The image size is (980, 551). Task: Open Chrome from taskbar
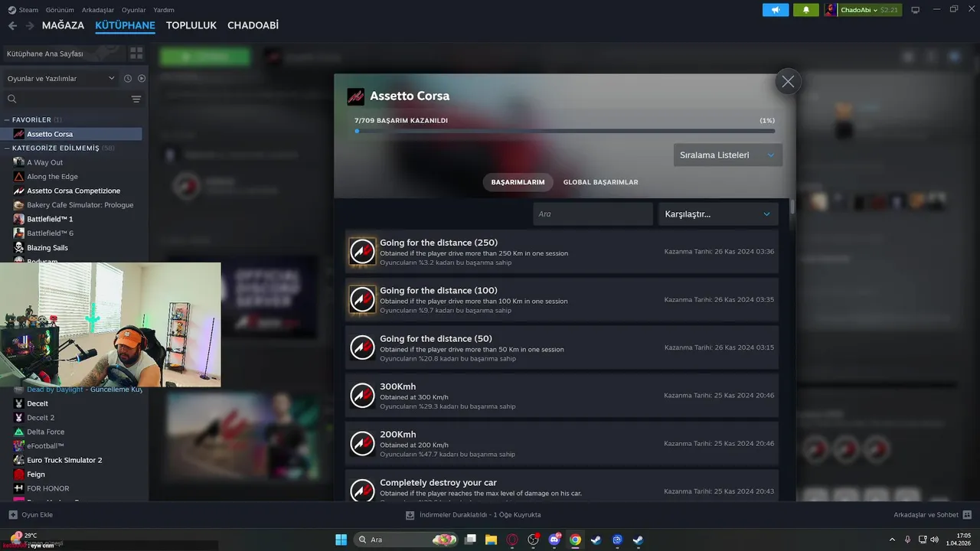tap(575, 540)
